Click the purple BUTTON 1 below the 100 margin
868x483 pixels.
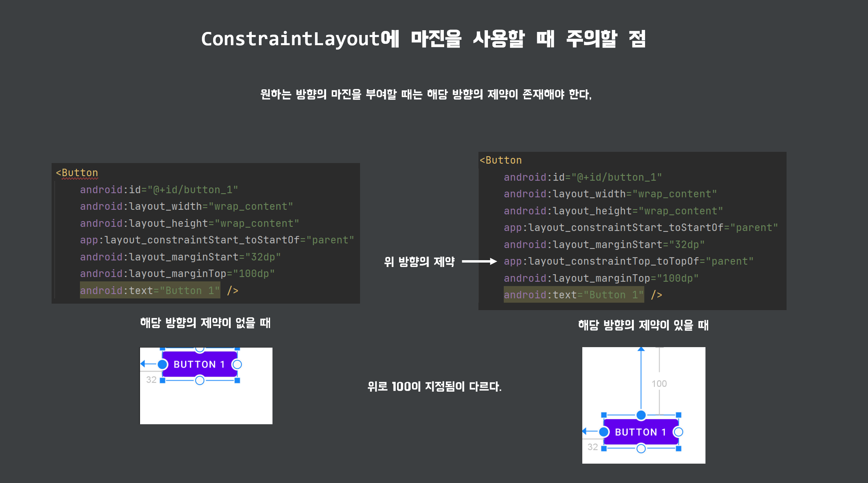tap(640, 432)
